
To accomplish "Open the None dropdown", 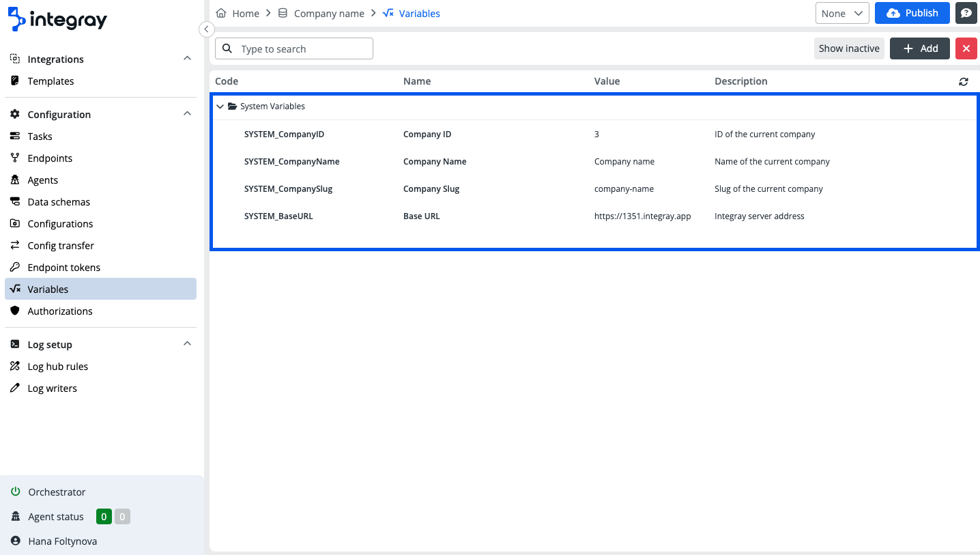I will pyautogui.click(x=841, y=13).
